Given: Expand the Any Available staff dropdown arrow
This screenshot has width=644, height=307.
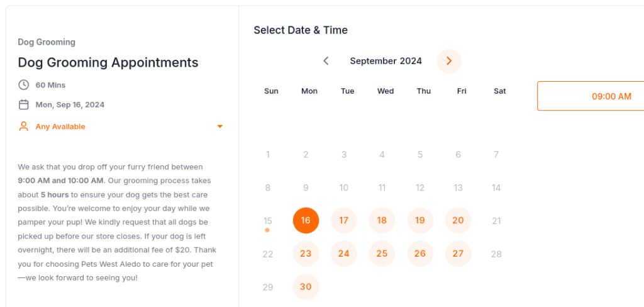Looking at the screenshot, I should (219, 126).
